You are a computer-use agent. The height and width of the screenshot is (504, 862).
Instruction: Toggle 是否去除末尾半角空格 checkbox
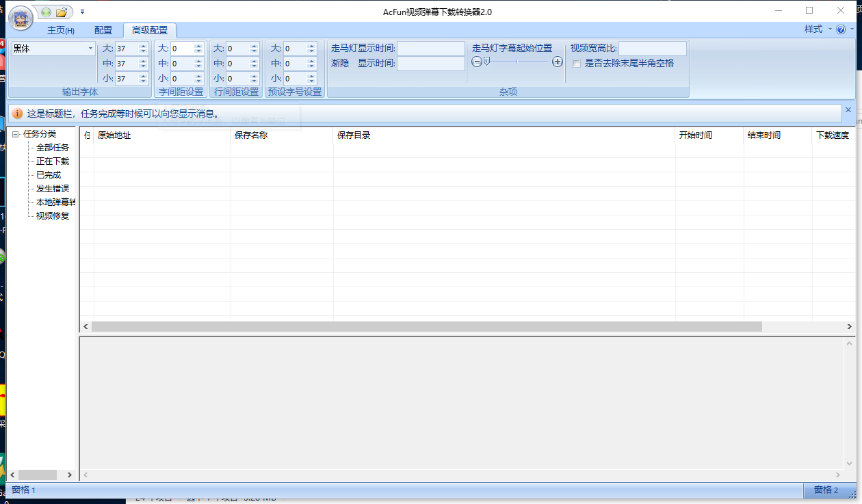[x=577, y=64]
